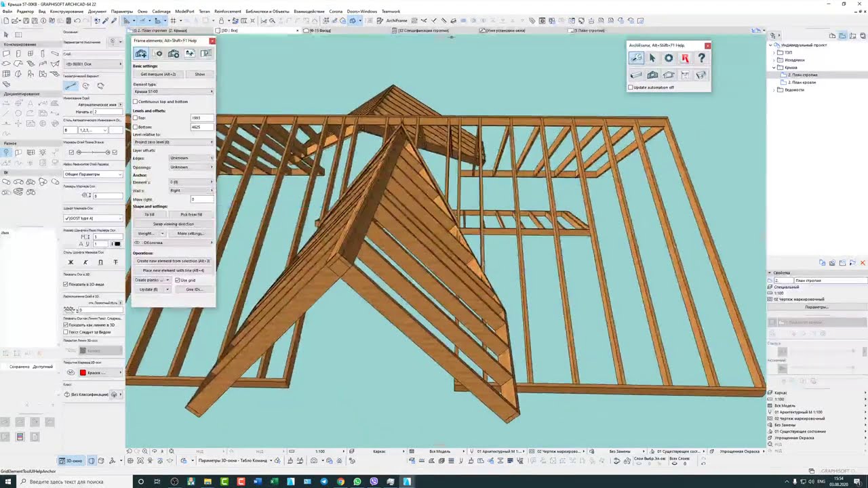Click the wrench settings icon in ArchiFrame palette

(x=636, y=58)
